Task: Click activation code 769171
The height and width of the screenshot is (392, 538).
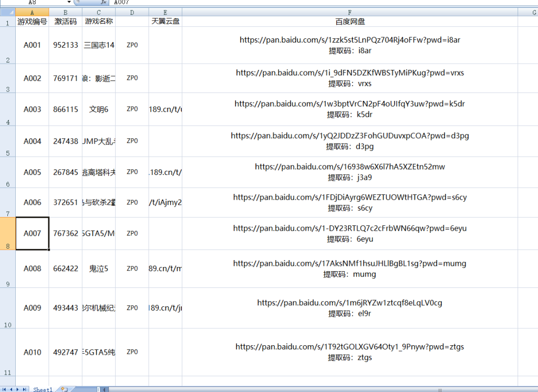Action: [x=66, y=78]
